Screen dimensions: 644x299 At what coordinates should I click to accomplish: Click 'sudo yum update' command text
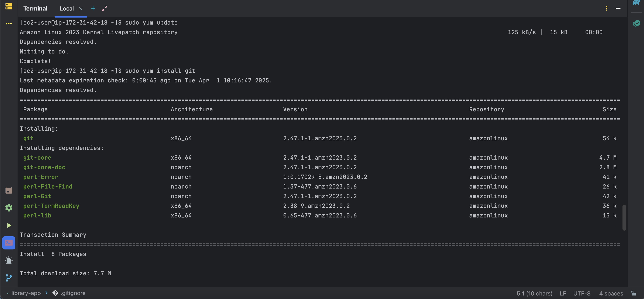click(x=151, y=22)
